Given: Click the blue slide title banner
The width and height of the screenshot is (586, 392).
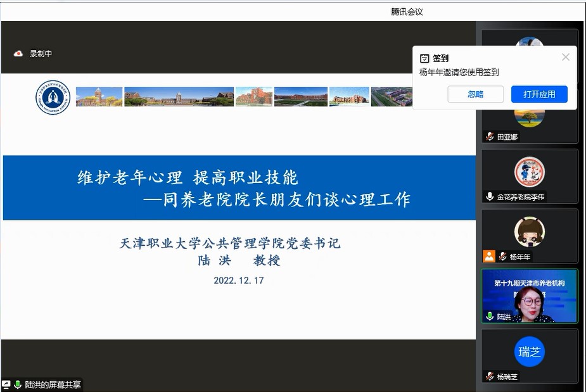Looking at the screenshot, I should coord(239,188).
